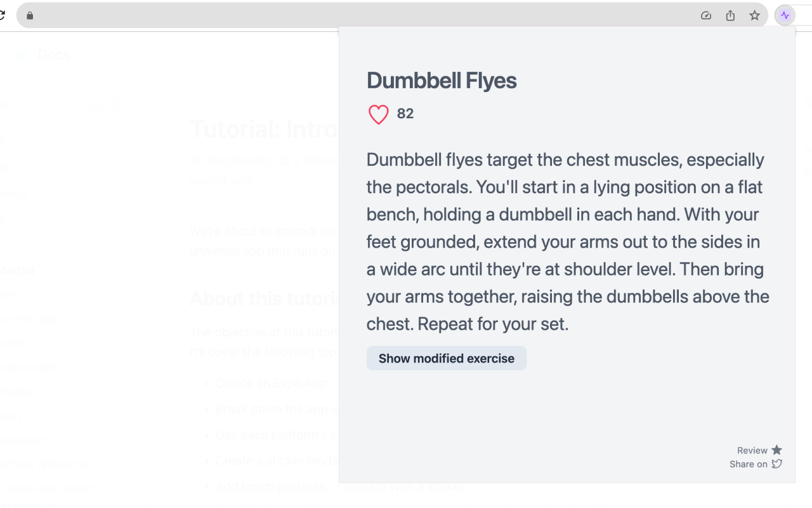Focus the browser address bar
Viewport: 812px width, 508px height.
362,16
